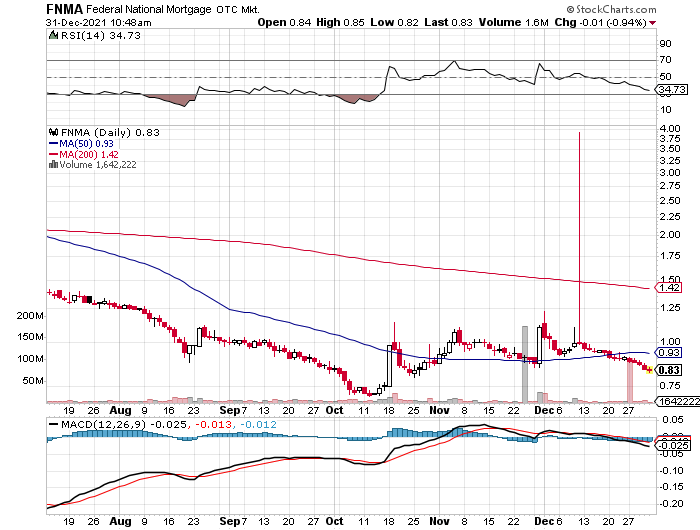Viewport: 700px width, 530px height.
Task: Click the red down-triangle after Chg value
Action: click(653, 23)
